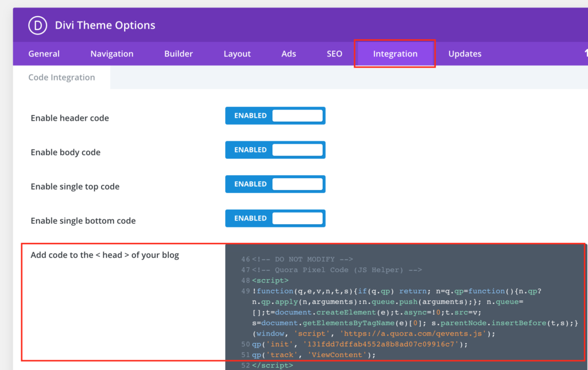Screen dimensions: 588x370
Task: Go to the Ads tab
Action: tap(289, 53)
